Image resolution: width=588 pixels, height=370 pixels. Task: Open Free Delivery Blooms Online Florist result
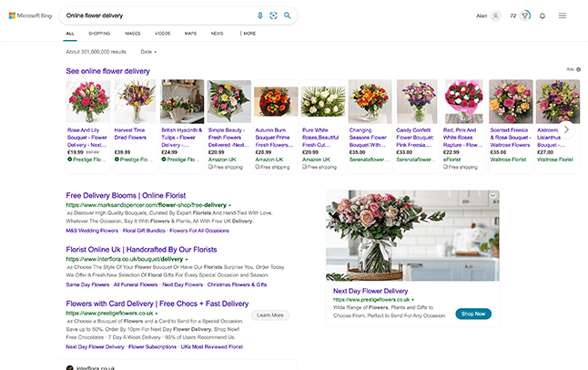pos(126,195)
